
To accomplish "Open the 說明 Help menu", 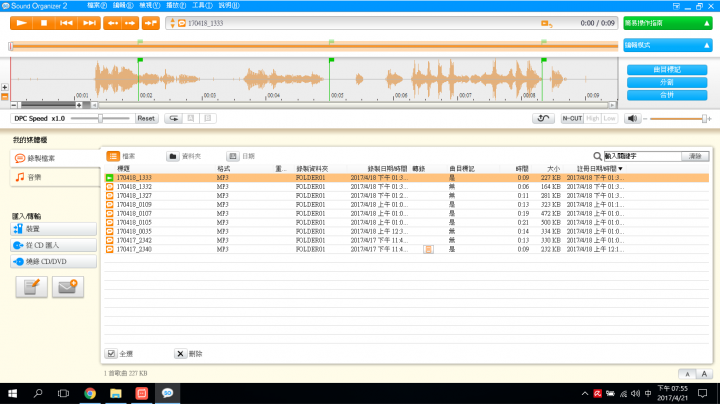I will (x=229, y=6).
